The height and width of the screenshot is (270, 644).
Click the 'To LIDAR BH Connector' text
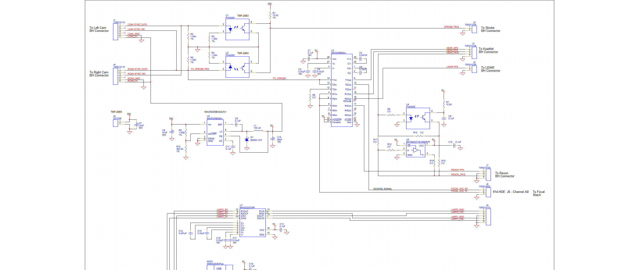[490, 69]
